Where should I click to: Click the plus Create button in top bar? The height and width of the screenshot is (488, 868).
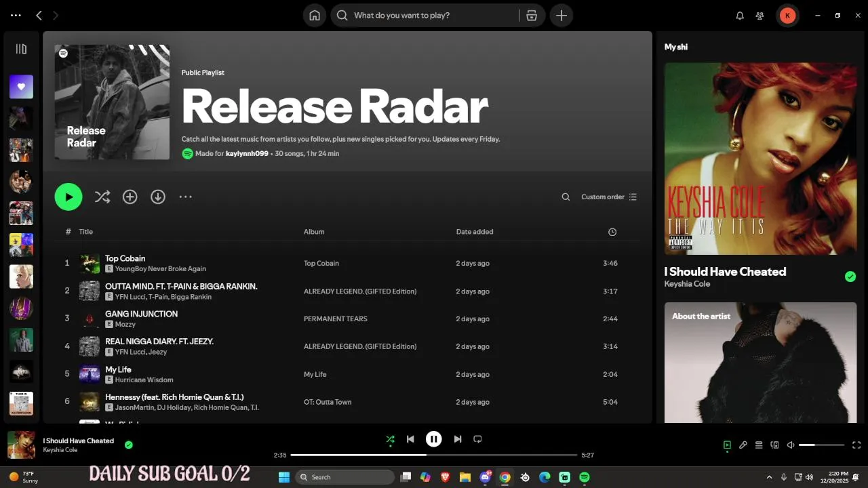[561, 15]
